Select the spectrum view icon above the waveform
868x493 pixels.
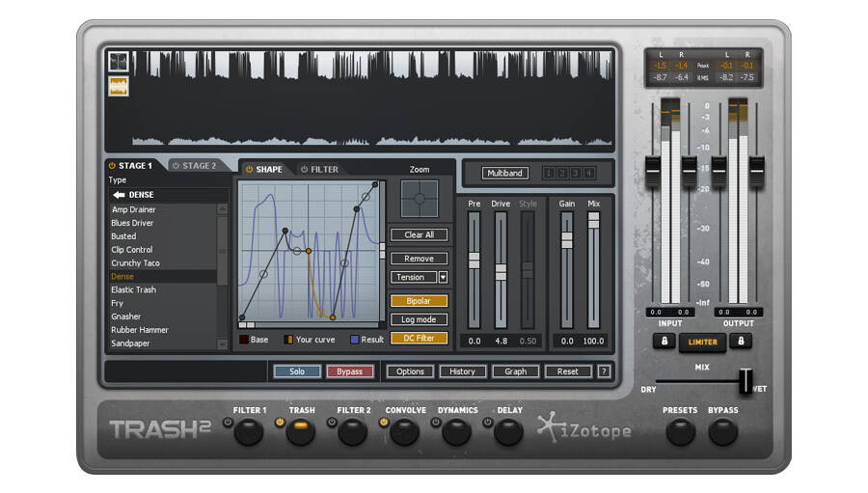click(118, 62)
